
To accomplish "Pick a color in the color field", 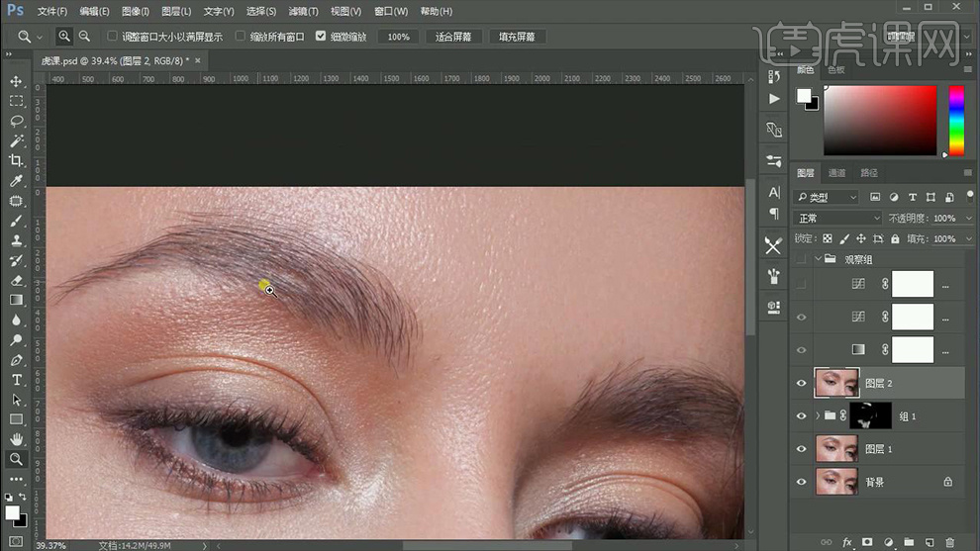I will [x=880, y=121].
